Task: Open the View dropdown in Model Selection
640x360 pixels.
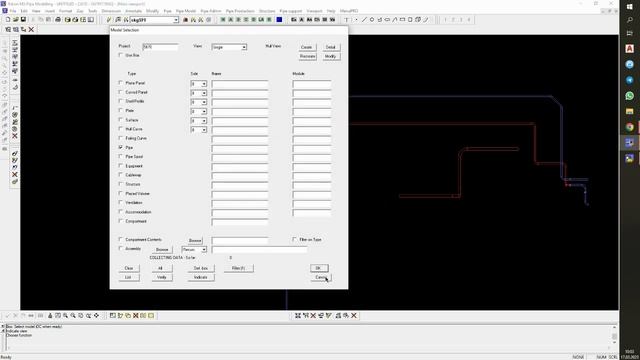Action: click(x=244, y=47)
